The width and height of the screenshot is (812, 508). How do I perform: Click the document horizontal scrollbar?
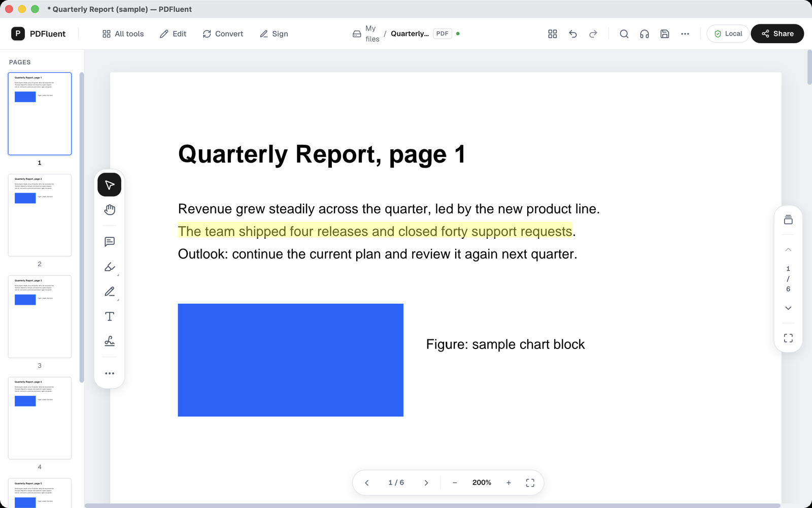coord(432,505)
